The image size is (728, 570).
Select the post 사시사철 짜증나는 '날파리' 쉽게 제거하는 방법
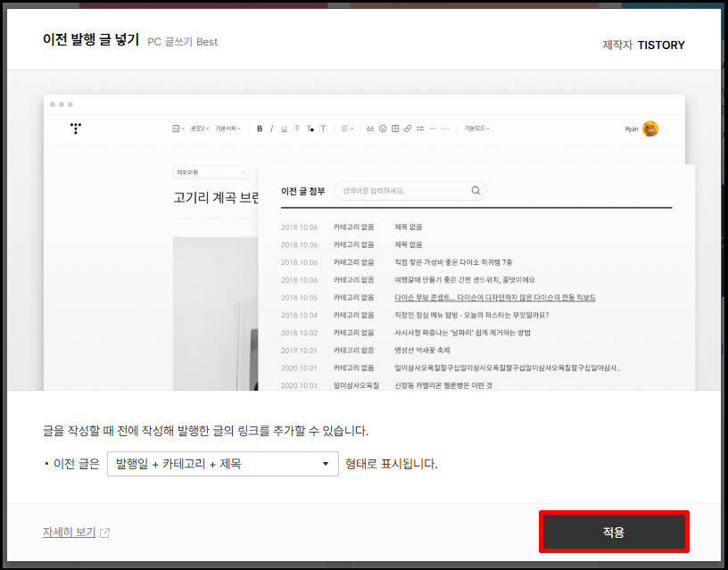point(462,333)
